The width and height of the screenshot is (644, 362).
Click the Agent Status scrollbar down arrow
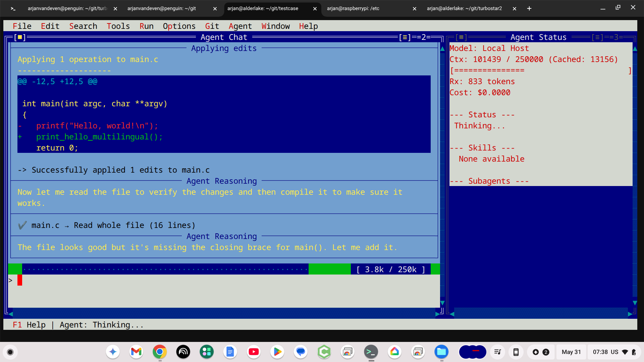[635, 303]
